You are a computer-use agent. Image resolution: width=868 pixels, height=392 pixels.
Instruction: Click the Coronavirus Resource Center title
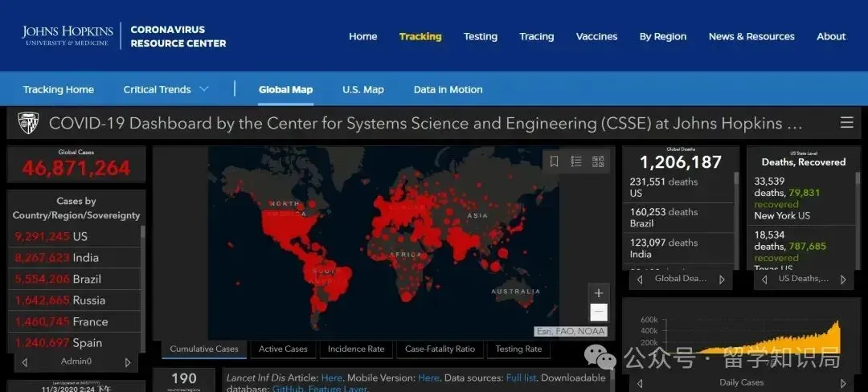tap(178, 36)
